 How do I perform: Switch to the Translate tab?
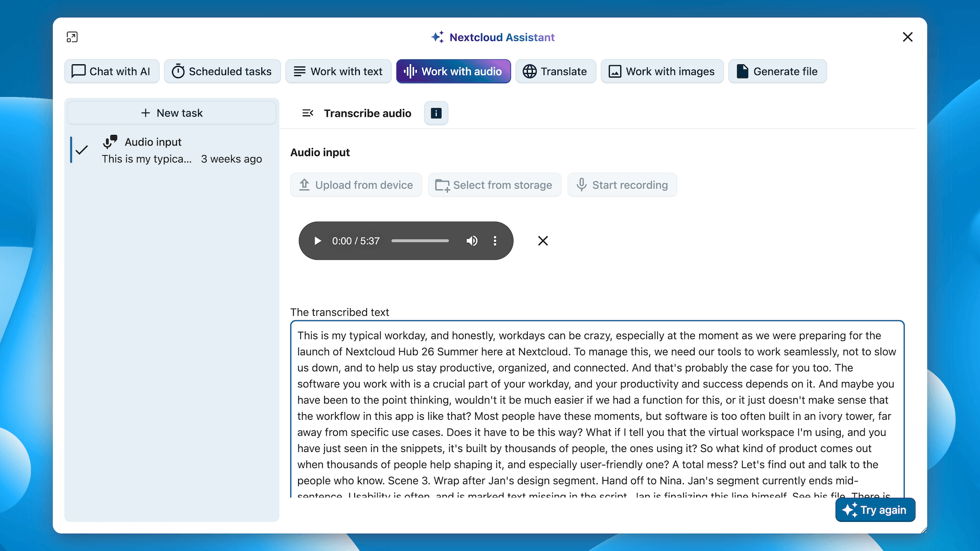coord(555,71)
